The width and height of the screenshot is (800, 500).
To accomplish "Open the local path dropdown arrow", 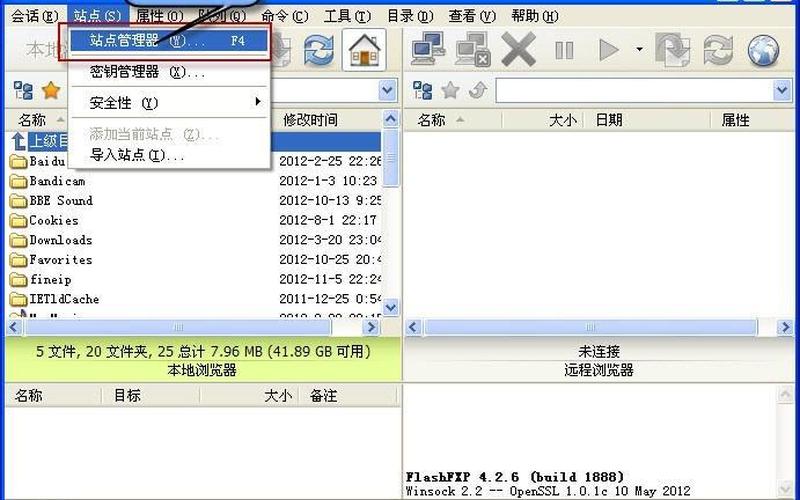I will [388, 90].
